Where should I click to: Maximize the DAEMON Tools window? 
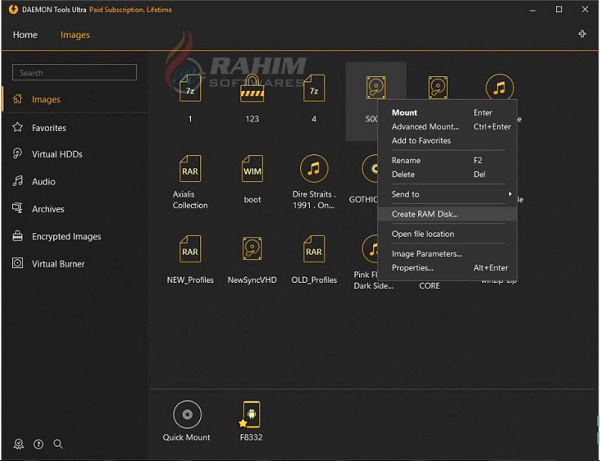tap(559, 9)
